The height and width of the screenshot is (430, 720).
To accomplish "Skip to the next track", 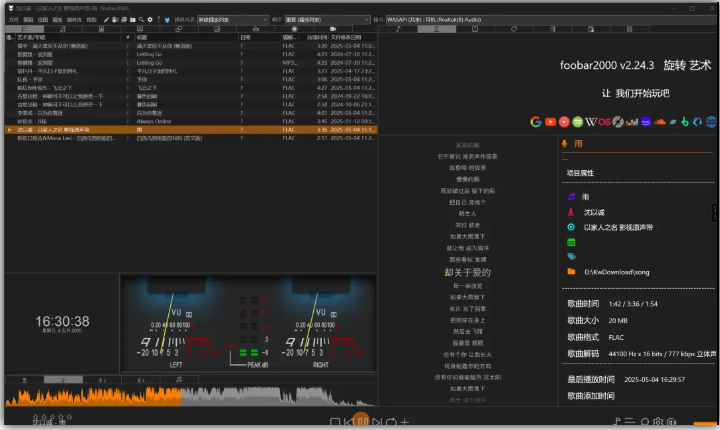I will tap(377, 422).
